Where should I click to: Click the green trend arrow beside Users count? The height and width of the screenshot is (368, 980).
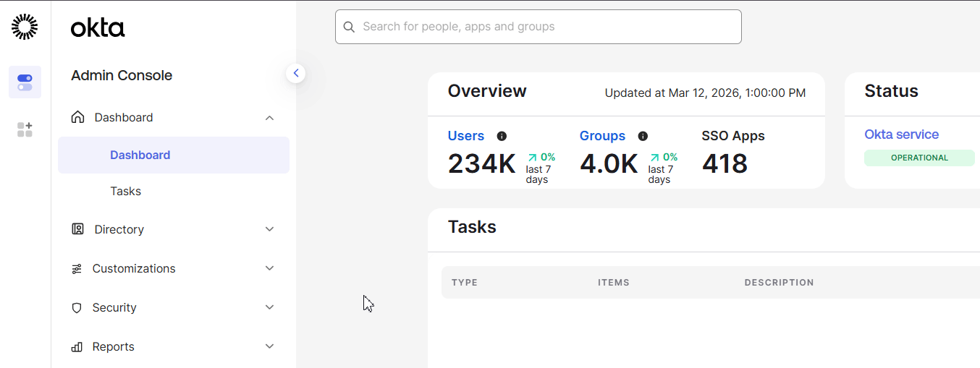tap(532, 157)
